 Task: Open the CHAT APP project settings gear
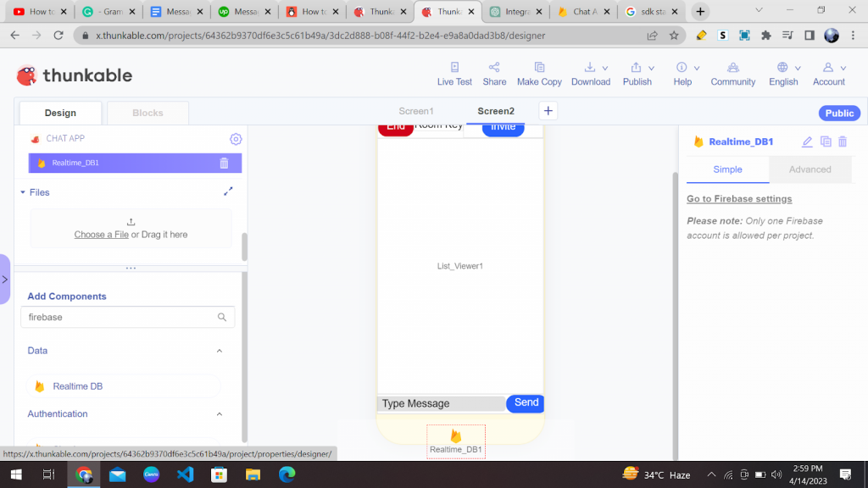[x=236, y=139]
